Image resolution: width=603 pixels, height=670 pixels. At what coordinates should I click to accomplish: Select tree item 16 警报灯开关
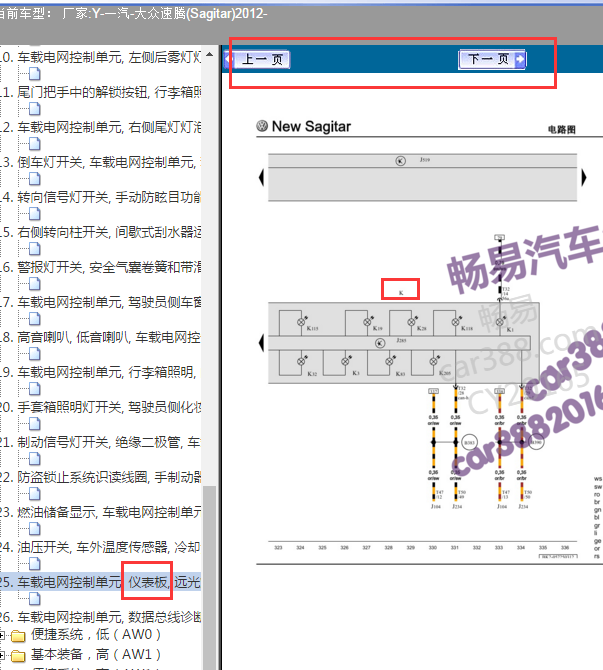[x=100, y=267]
